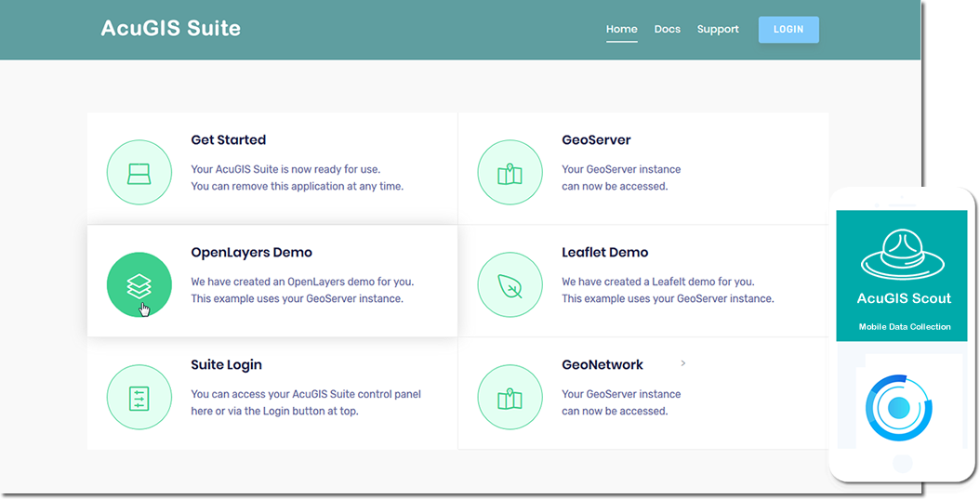
Task: Click the blue circular loader graphic on phone
Action: [x=899, y=407]
